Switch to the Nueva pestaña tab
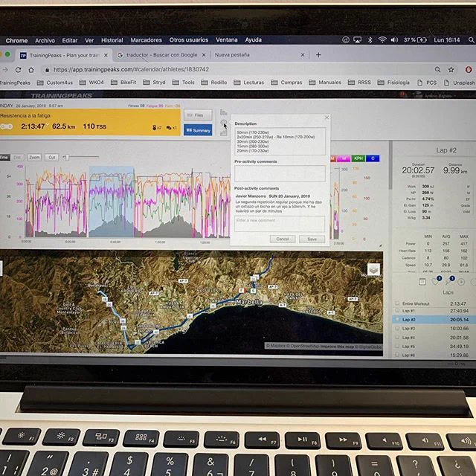 coord(259,54)
